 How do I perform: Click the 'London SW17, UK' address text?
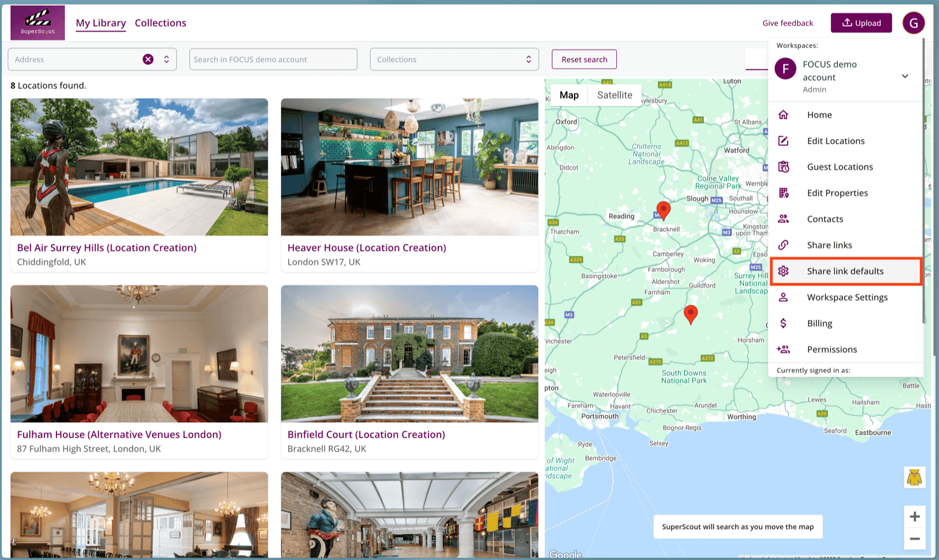click(324, 262)
